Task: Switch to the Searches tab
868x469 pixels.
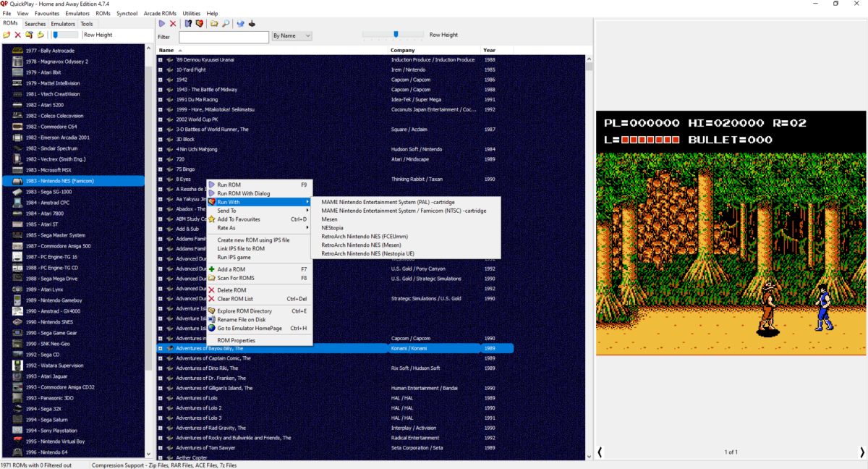Action: 35,24
